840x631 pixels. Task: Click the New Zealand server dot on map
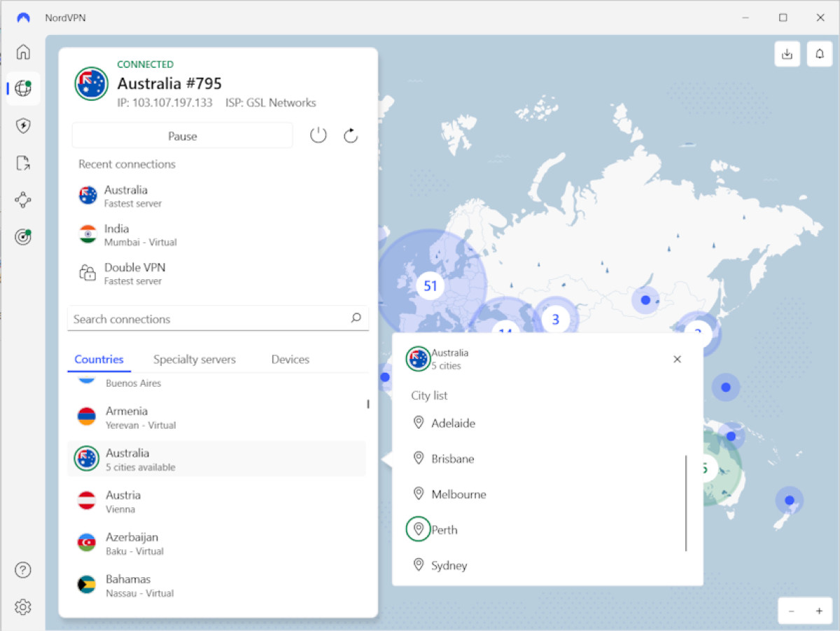click(x=790, y=500)
